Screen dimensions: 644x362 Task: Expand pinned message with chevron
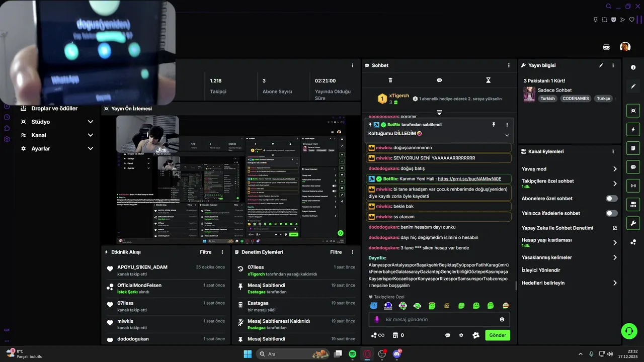[507, 135]
